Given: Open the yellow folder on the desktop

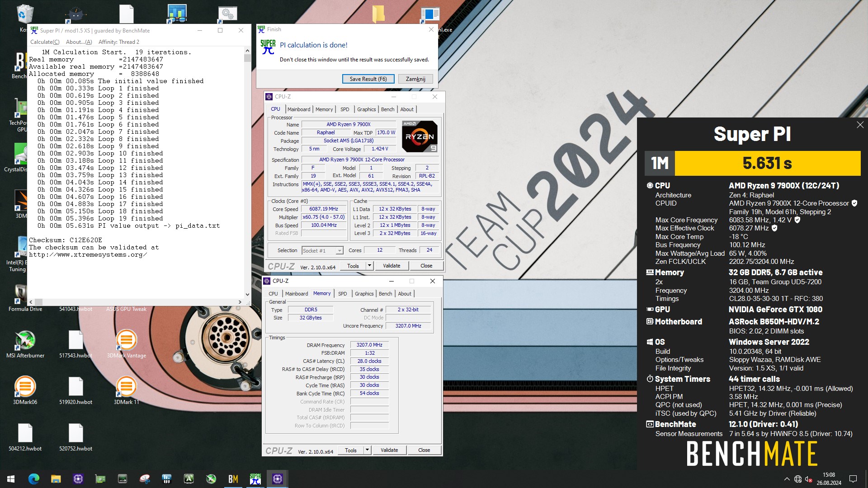Looking at the screenshot, I should (378, 14).
